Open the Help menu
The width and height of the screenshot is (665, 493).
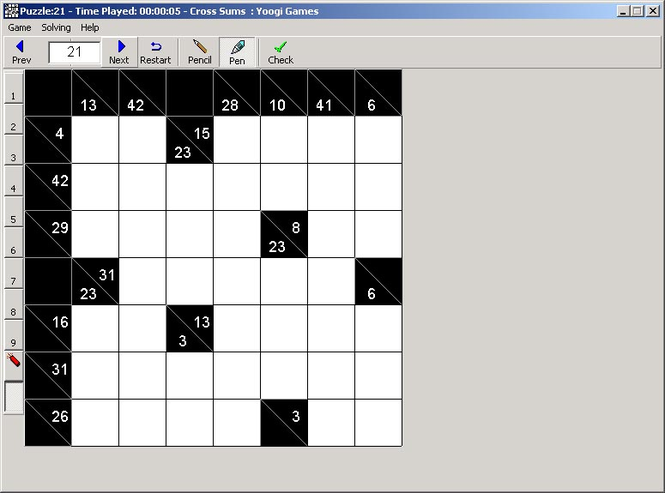pyautogui.click(x=90, y=28)
